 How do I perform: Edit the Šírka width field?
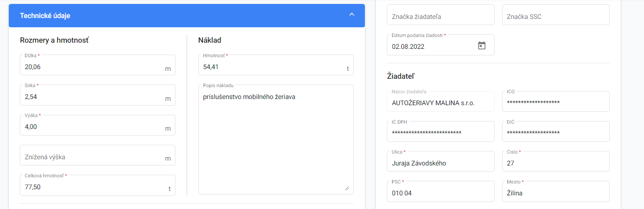[x=98, y=95]
